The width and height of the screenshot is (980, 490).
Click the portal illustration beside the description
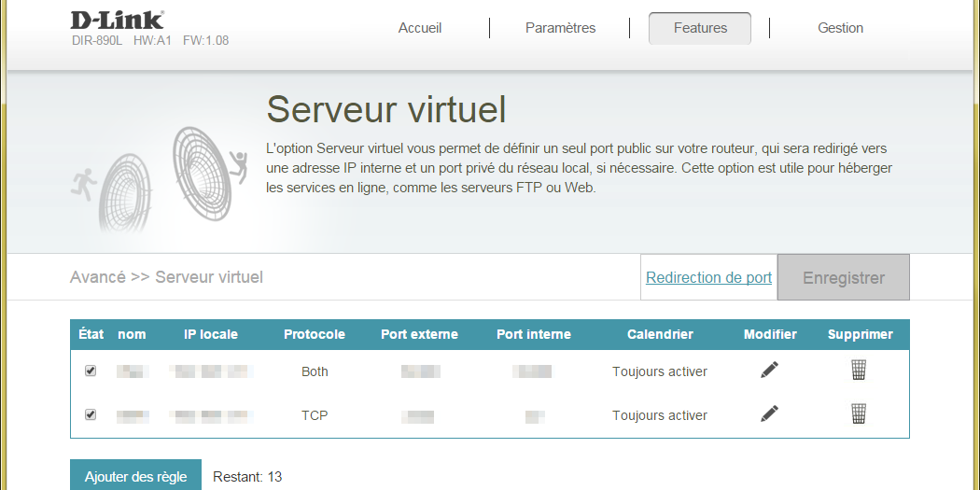[x=161, y=175]
